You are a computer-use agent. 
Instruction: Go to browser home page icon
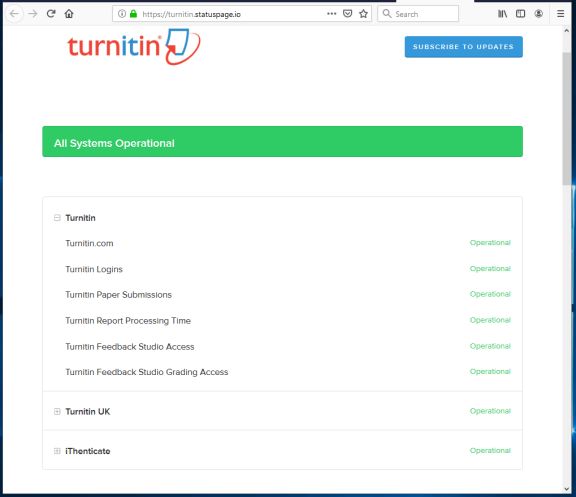point(69,14)
